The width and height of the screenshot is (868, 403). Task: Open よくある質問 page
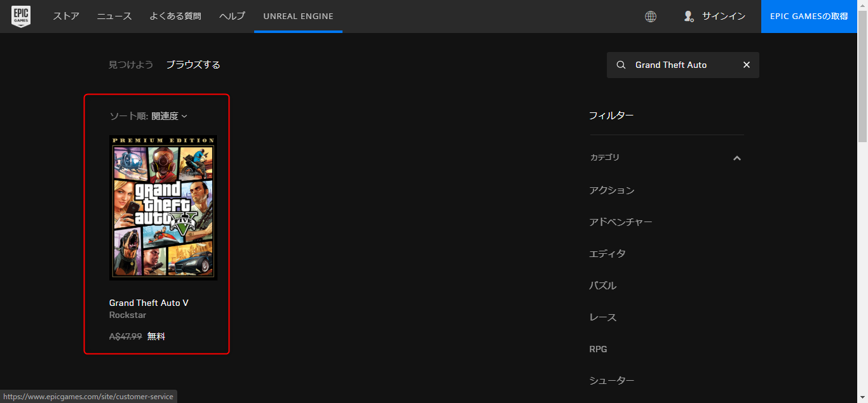175,17
